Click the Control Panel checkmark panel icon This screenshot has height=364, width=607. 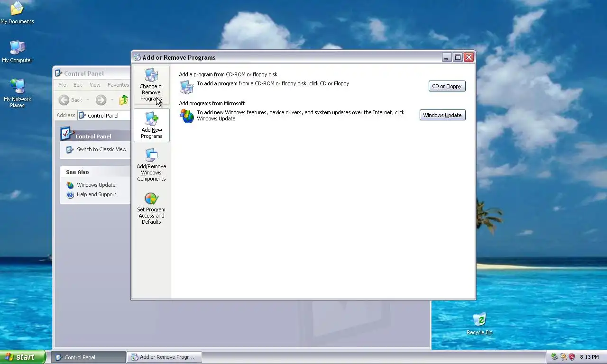click(67, 134)
